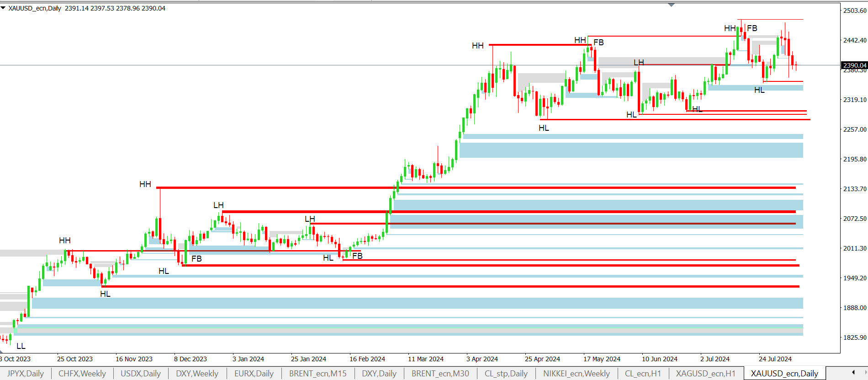This screenshot has width=868, height=380.
Task: Click the triangle before the XAUUSD_ecn title
Action: [3, 8]
